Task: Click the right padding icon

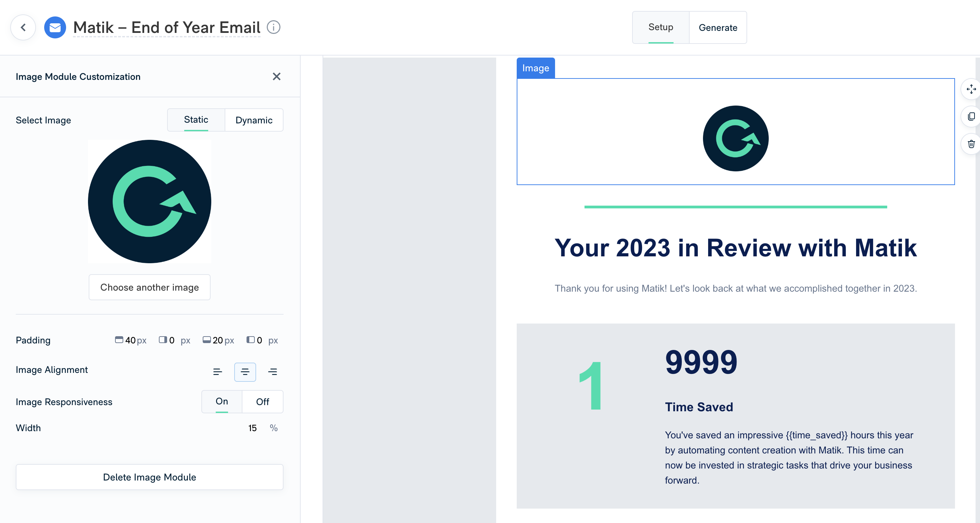Action: pos(163,340)
